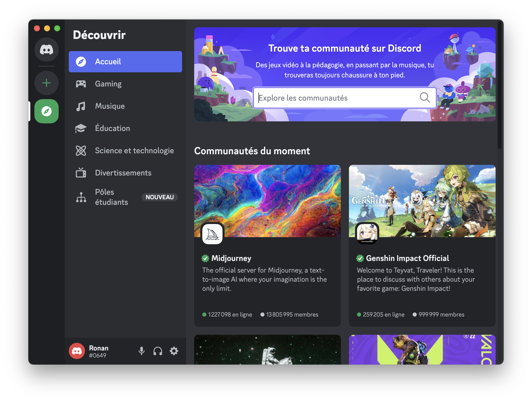The height and width of the screenshot is (402, 532).
Task: Click compass icon beside Accueil
Action: (x=81, y=62)
